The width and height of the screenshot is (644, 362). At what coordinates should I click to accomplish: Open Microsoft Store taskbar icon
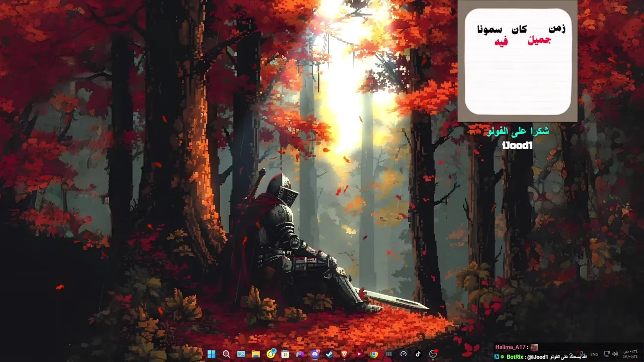click(x=285, y=354)
